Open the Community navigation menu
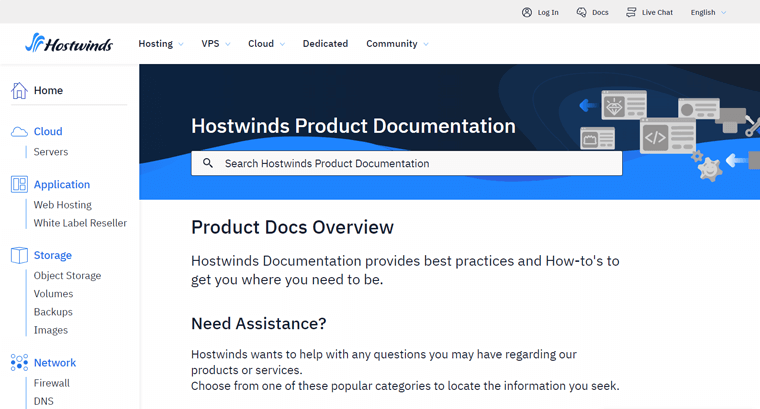The height and width of the screenshot is (409, 760). tap(392, 44)
